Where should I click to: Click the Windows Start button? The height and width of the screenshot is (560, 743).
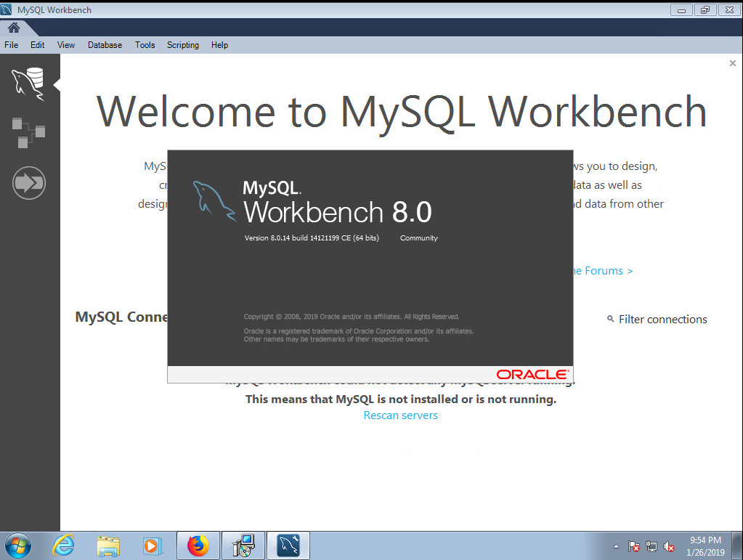click(17, 545)
